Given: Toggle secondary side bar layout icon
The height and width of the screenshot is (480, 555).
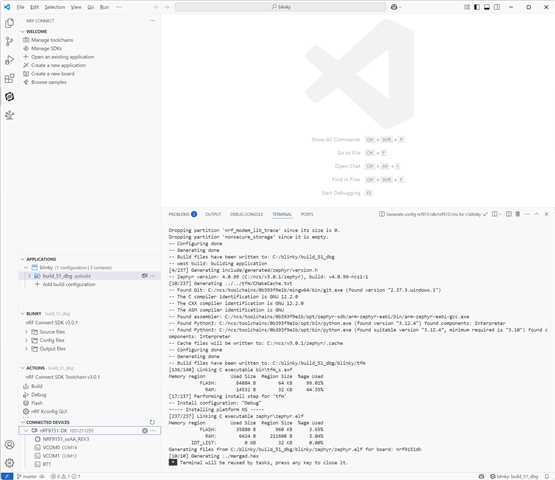Looking at the screenshot, I should click(x=497, y=7).
